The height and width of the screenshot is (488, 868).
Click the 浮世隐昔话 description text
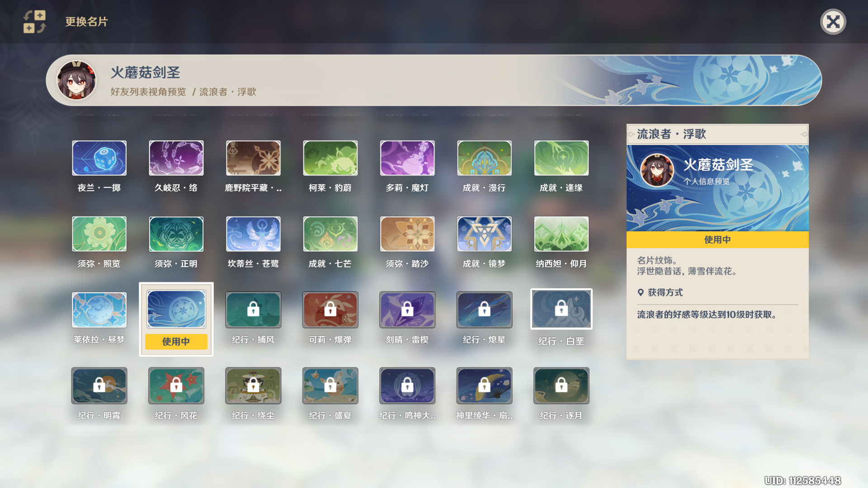pyautogui.click(x=687, y=271)
